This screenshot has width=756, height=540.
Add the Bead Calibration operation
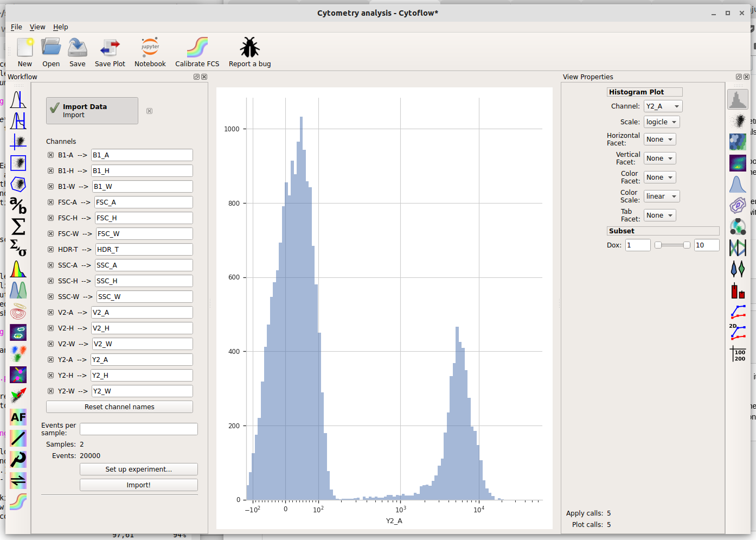[18, 459]
